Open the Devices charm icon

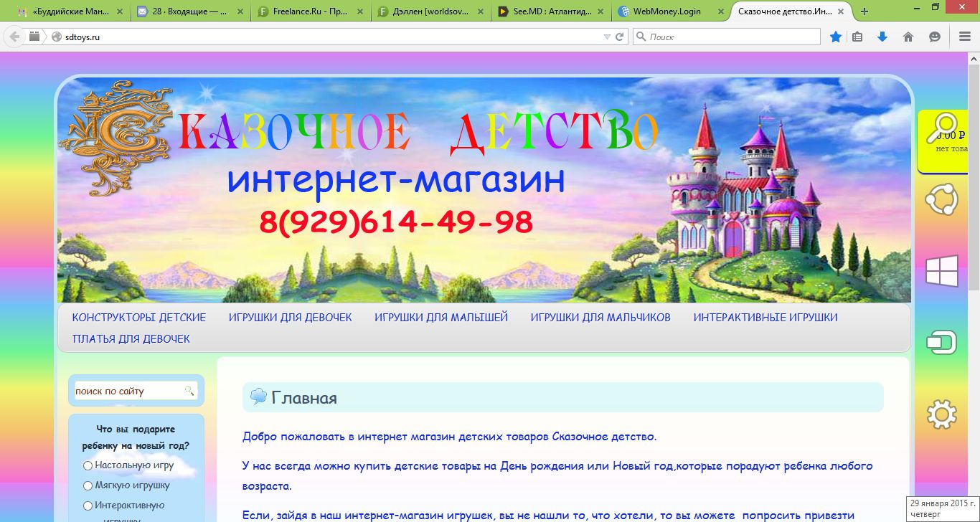(x=941, y=343)
